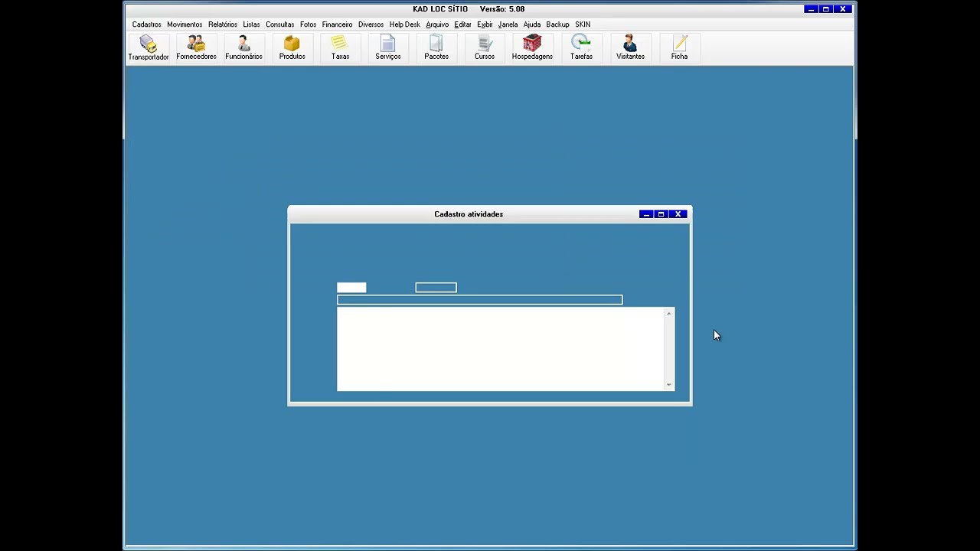
Task: Click the text area scroll up arrow
Action: tap(669, 313)
